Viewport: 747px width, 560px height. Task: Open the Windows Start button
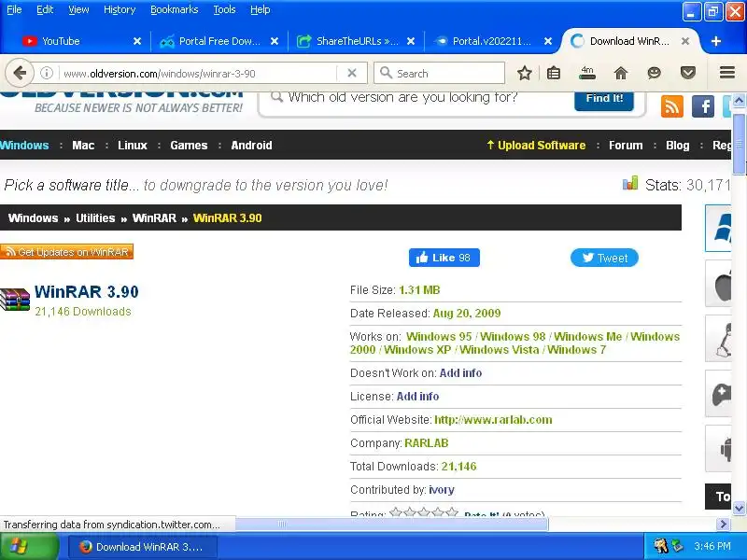[30, 547]
